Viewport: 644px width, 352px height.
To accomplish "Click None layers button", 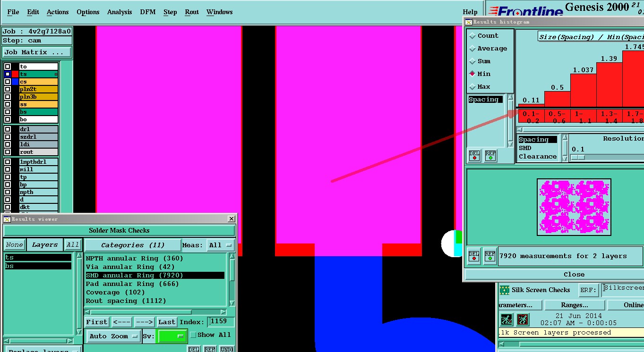I will (14, 245).
